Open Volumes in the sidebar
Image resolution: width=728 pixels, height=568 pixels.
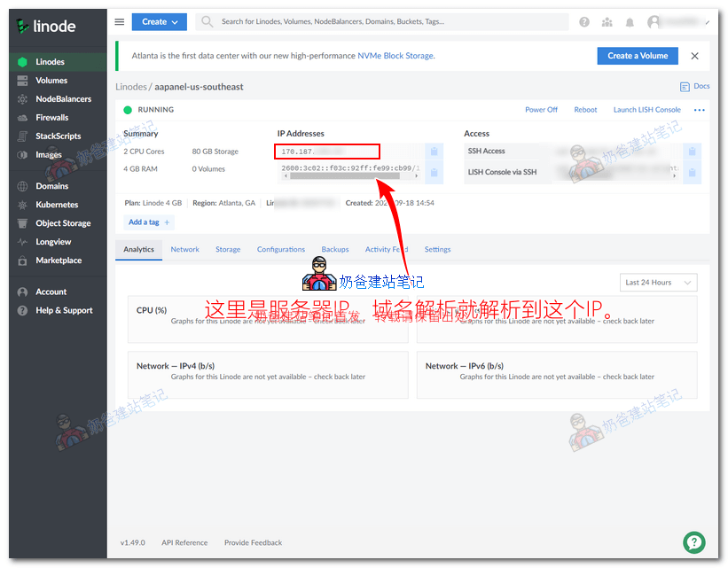click(51, 81)
